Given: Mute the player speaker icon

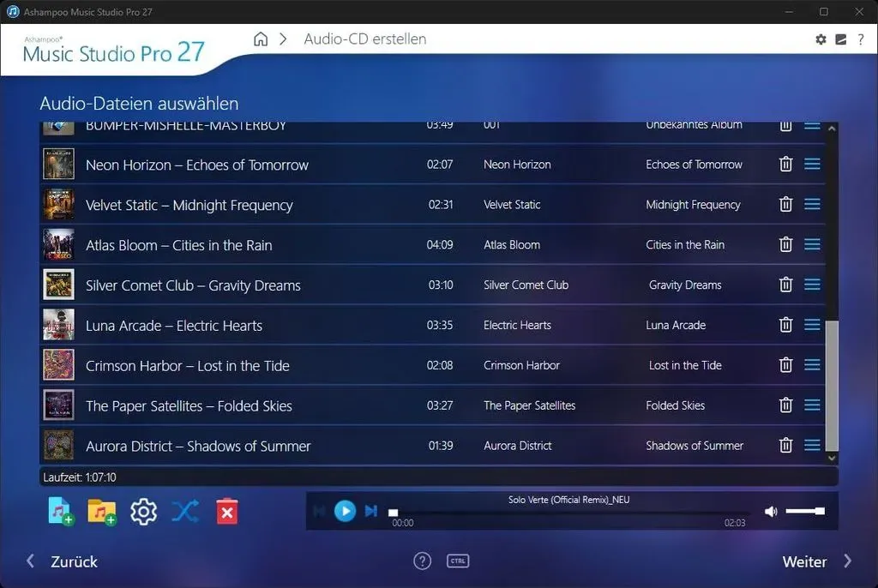Looking at the screenshot, I should [771, 511].
